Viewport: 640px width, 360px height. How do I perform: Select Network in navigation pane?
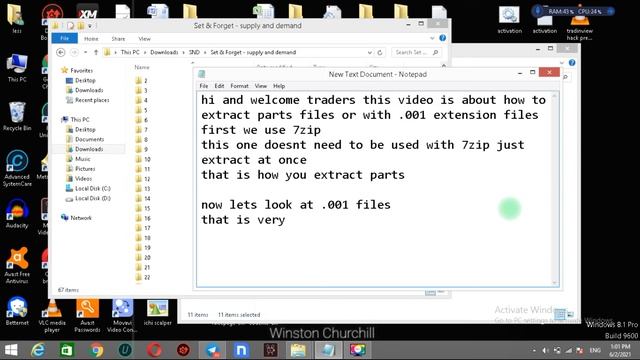[81, 218]
